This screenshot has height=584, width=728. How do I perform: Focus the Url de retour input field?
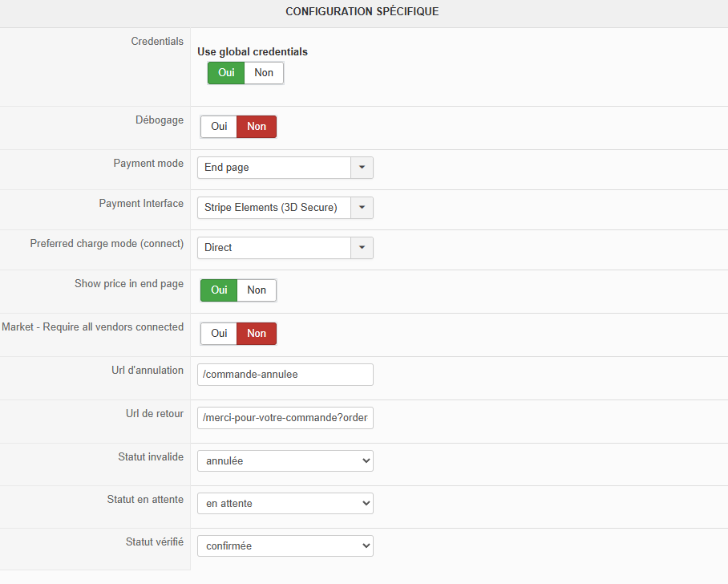(x=285, y=418)
